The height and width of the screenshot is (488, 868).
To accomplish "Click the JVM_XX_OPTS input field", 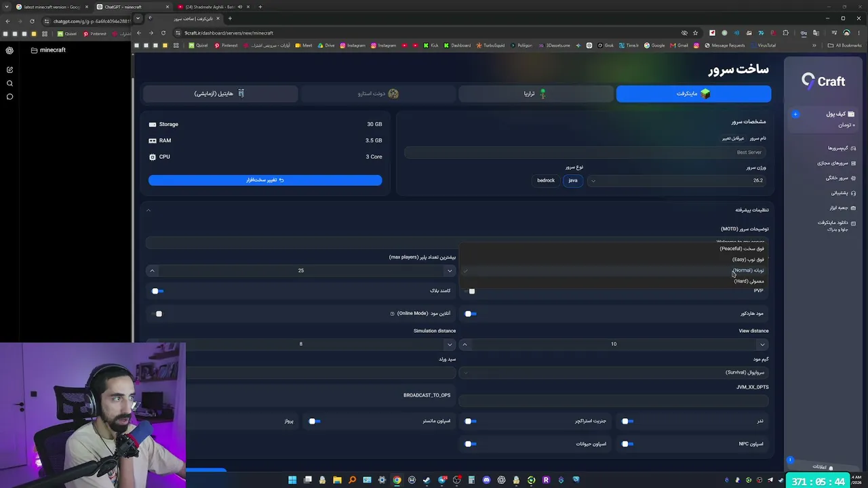I will [614, 401].
